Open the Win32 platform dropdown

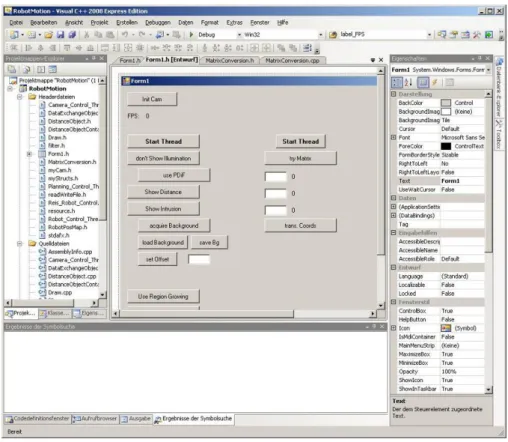[x=321, y=35]
